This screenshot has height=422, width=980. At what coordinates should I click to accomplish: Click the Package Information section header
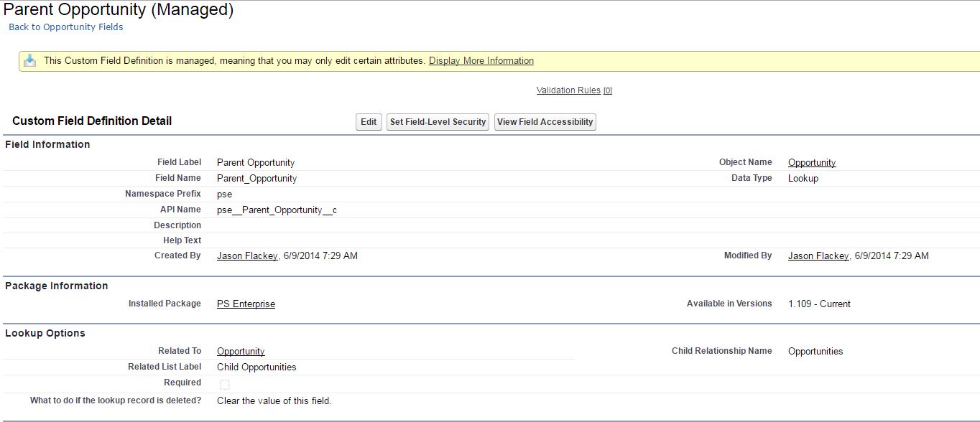(56, 286)
